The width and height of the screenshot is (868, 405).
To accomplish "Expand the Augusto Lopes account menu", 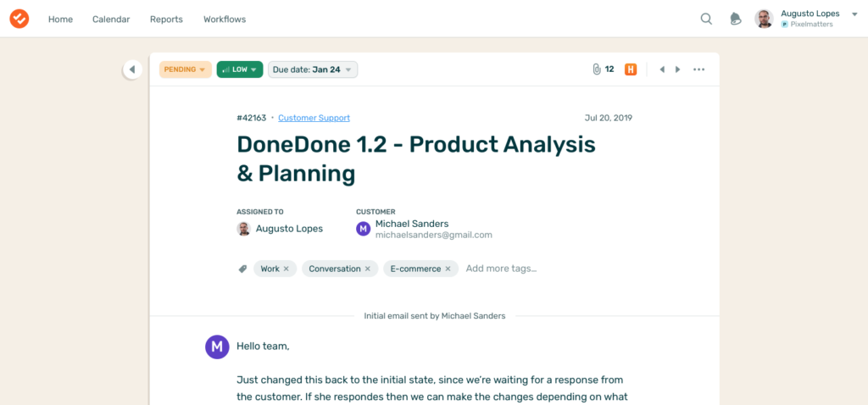I will [854, 14].
